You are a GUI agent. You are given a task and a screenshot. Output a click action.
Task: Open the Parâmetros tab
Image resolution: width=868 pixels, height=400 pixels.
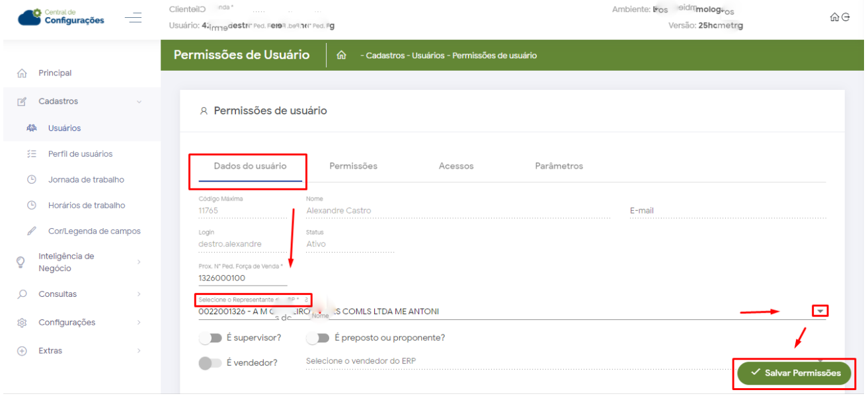pos(559,166)
